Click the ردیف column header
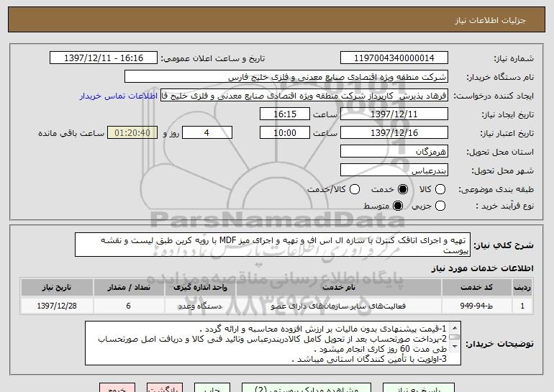 [522, 288]
